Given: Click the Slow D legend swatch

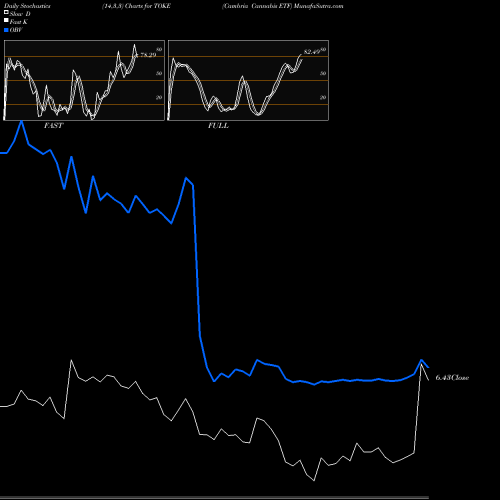Looking at the screenshot, I should 6,12.
